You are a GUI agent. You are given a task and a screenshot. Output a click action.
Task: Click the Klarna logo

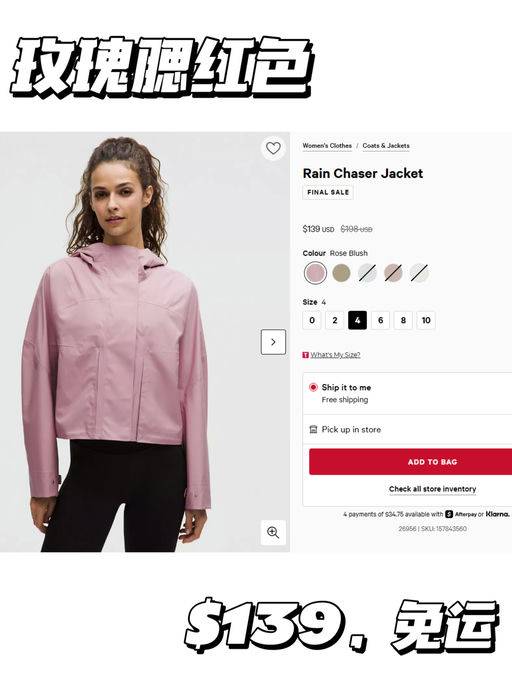pyautogui.click(x=497, y=514)
